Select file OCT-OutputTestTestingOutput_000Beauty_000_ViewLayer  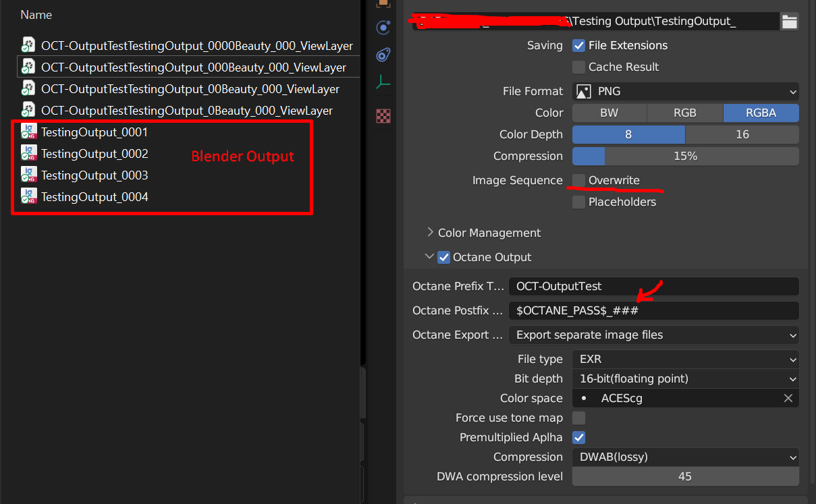tap(194, 67)
